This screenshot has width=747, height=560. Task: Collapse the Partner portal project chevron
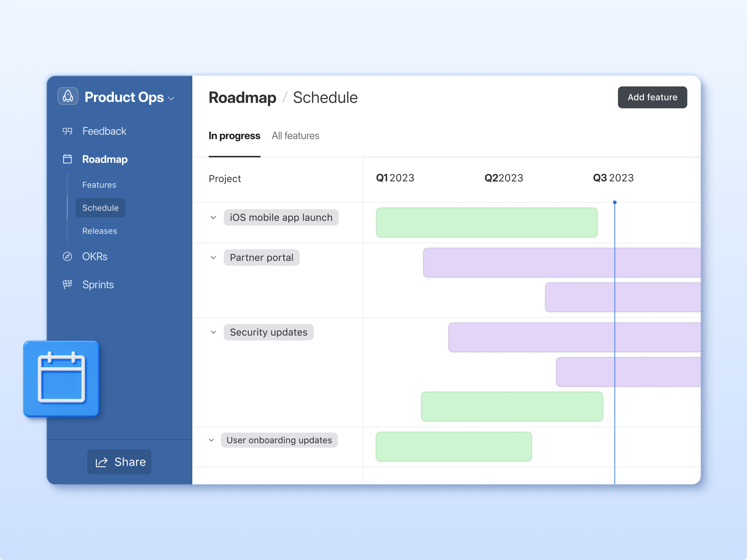pos(213,258)
